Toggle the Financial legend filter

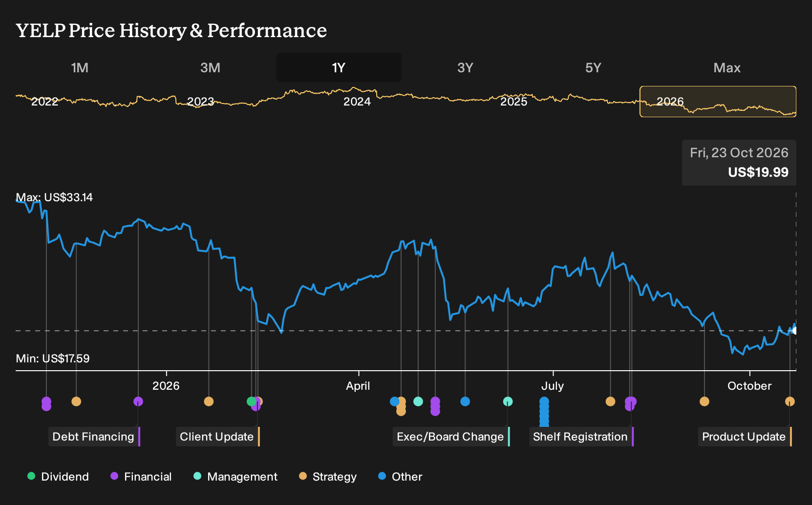click(141, 477)
